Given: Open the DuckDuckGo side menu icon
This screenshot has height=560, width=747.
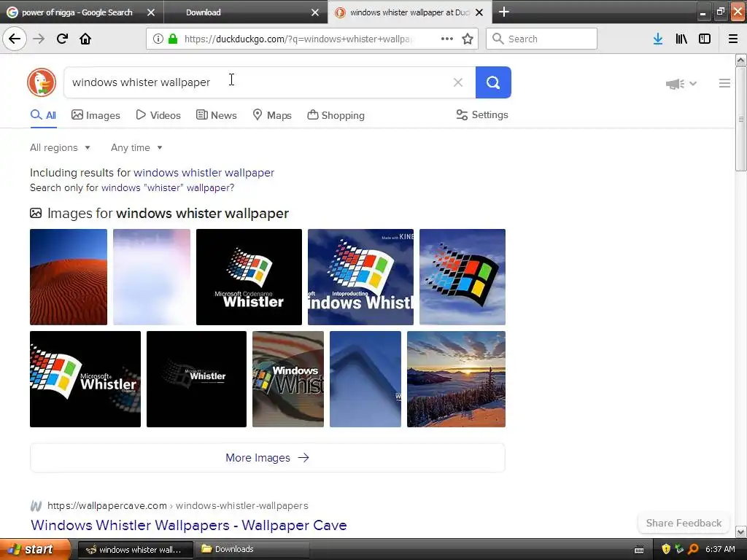Looking at the screenshot, I should click(x=724, y=83).
